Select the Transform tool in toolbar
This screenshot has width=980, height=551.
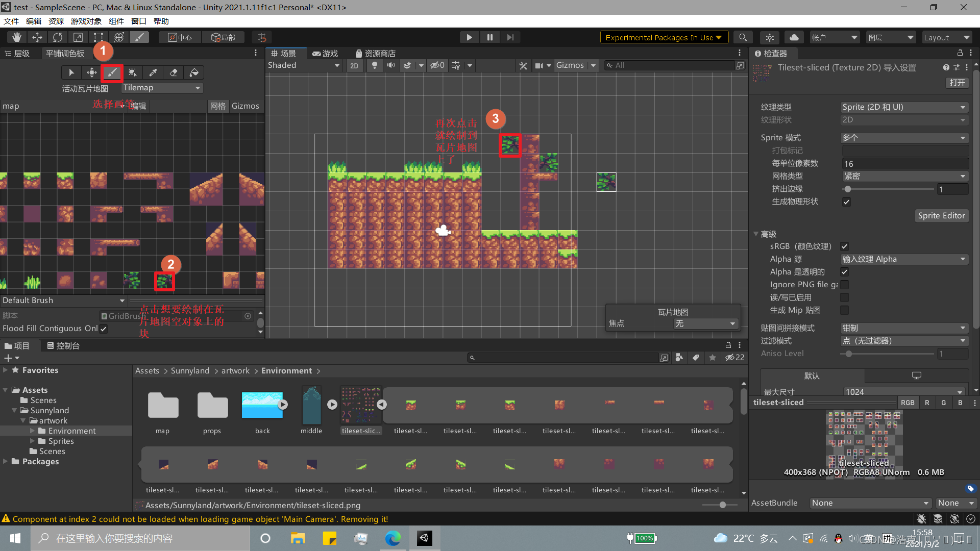[x=119, y=37]
